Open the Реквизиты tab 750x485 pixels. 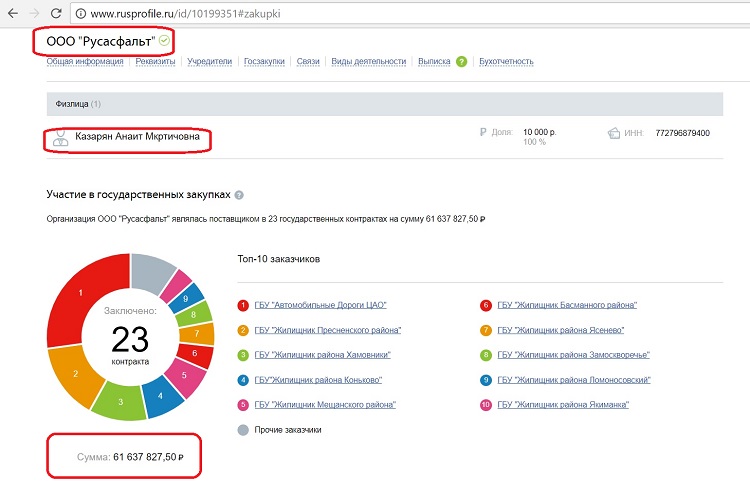(155, 61)
